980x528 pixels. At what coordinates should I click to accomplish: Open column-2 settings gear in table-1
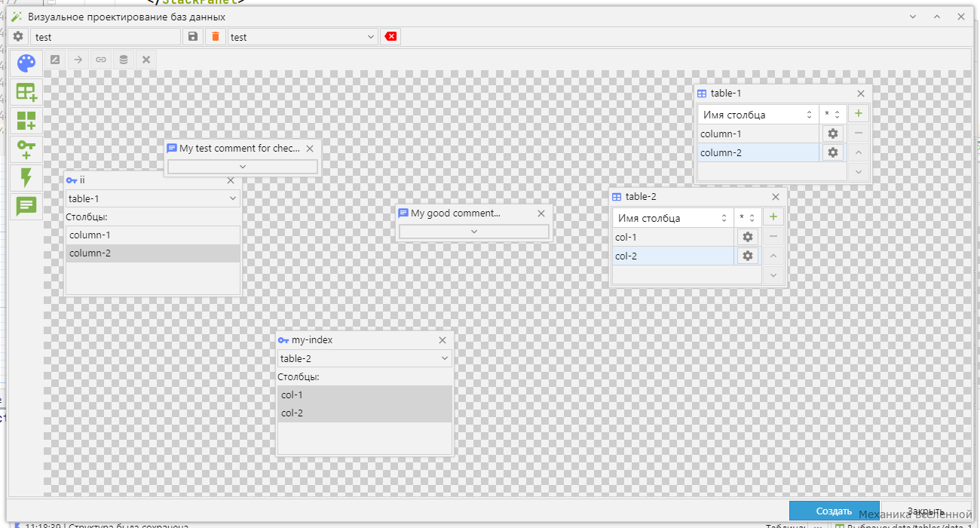833,152
